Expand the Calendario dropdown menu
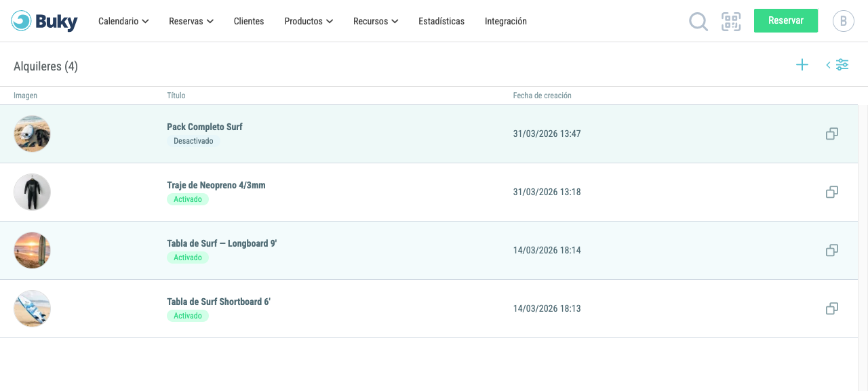 click(x=123, y=21)
